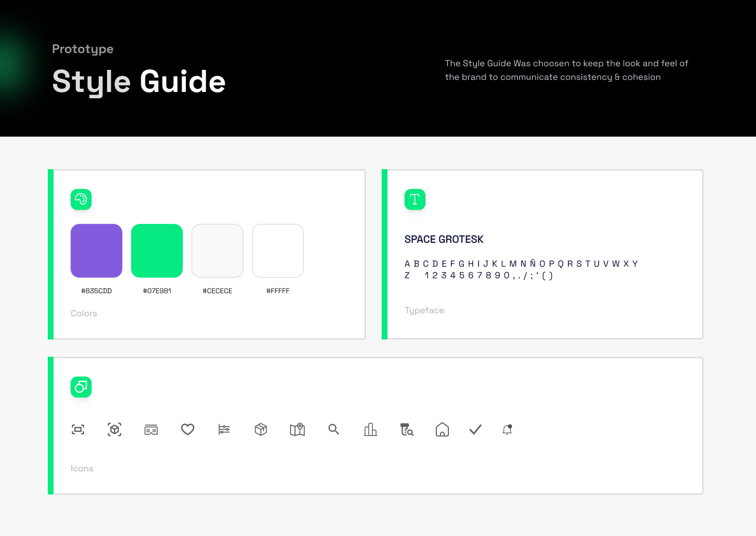Click the SPACE GROTESK typeface heading
Image resolution: width=756 pixels, height=536 pixels.
pos(444,240)
